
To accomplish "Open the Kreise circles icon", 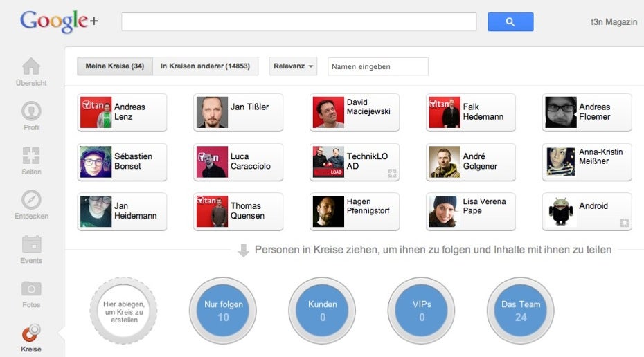I will tap(31, 333).
